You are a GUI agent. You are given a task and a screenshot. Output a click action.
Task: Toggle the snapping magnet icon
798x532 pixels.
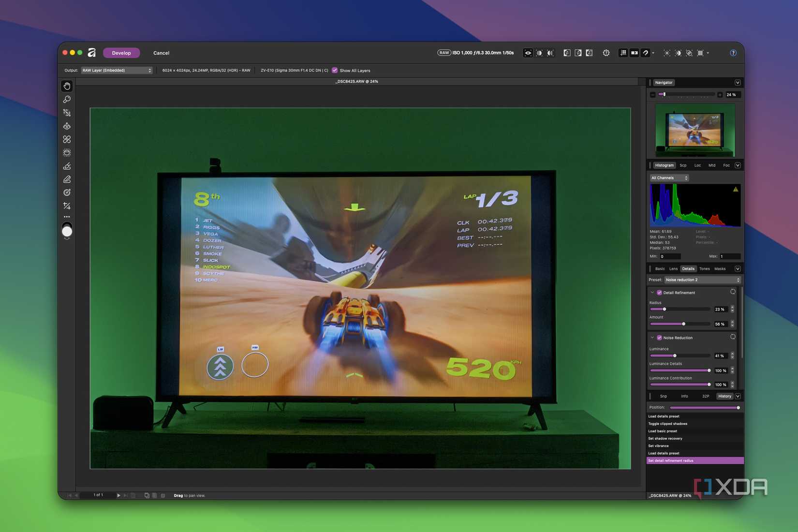coord(645,53)
